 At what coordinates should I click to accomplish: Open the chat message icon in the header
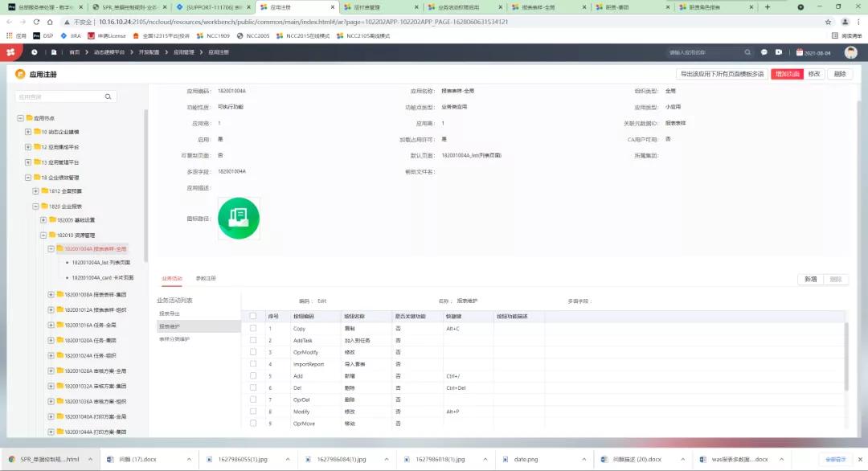(764, 52)
